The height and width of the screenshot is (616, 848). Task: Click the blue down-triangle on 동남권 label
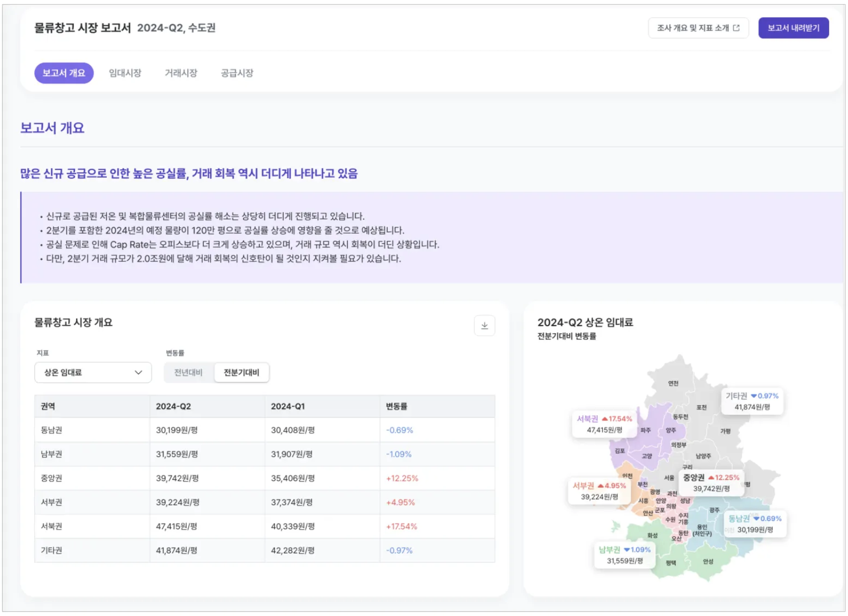757,519
